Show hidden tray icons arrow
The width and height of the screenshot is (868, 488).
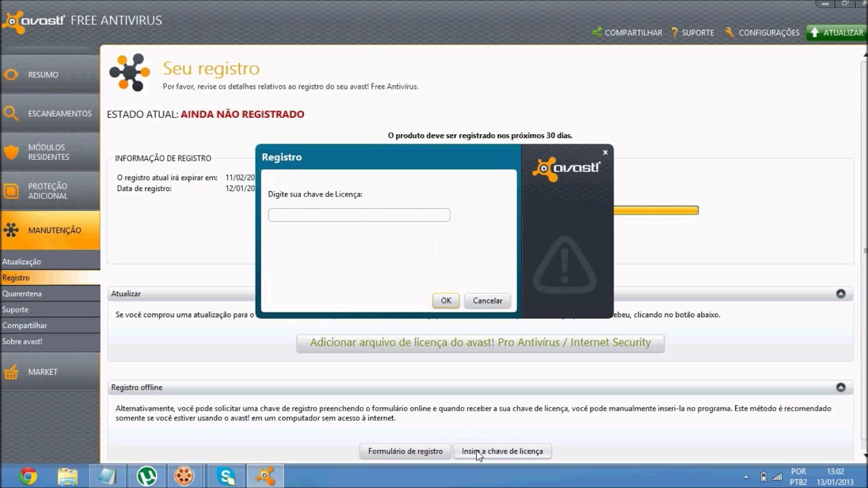click(747, 476)
